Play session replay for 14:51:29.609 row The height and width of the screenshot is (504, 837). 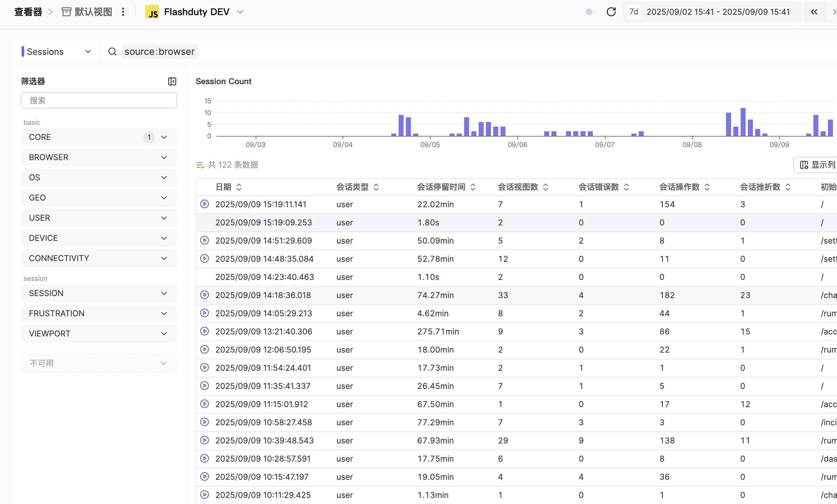pyautogui.click(x=205, y=241)
